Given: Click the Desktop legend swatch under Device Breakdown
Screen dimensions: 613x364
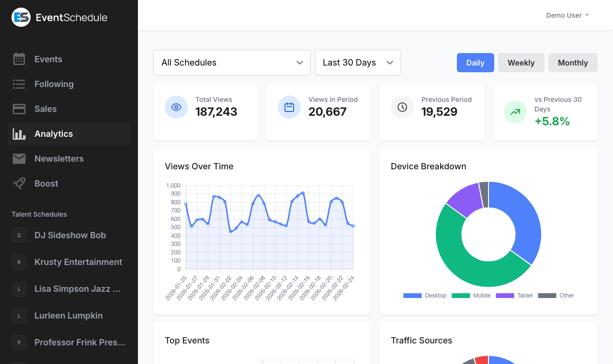Looking at the screenshot, I should (x=412, y=296).
